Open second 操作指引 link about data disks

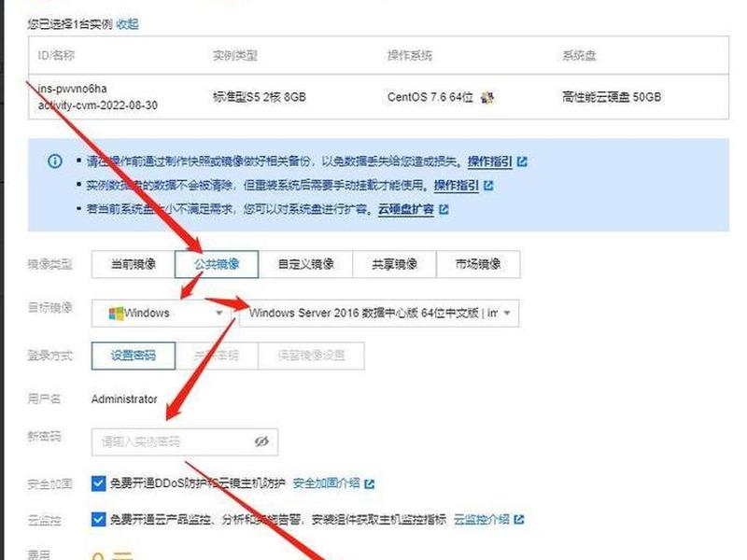point(456,185)
